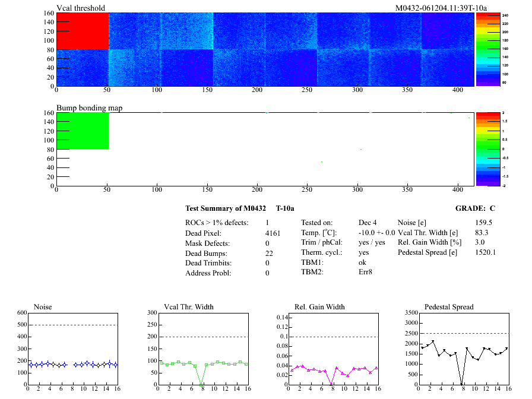Select the TBM1 status "ok"
The height and width of the screenshot is (399, 532).
(x=362, y=262)
